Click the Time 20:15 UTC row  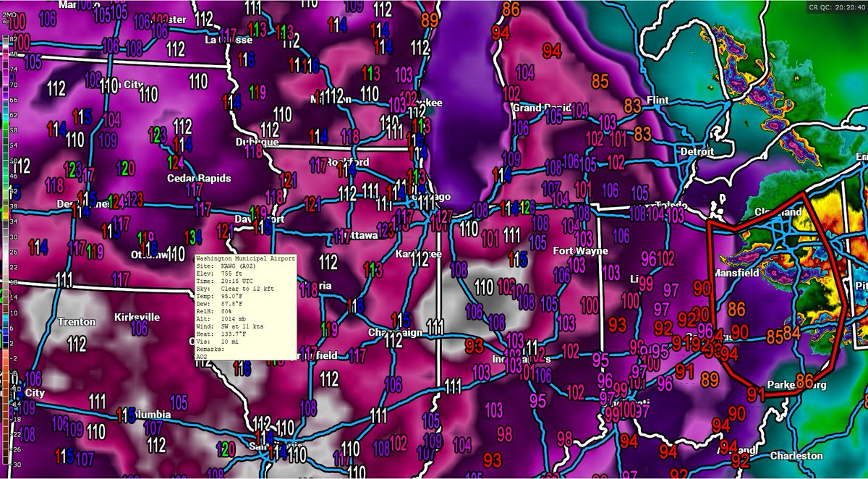pyautogui.click(x=224, y=282)
